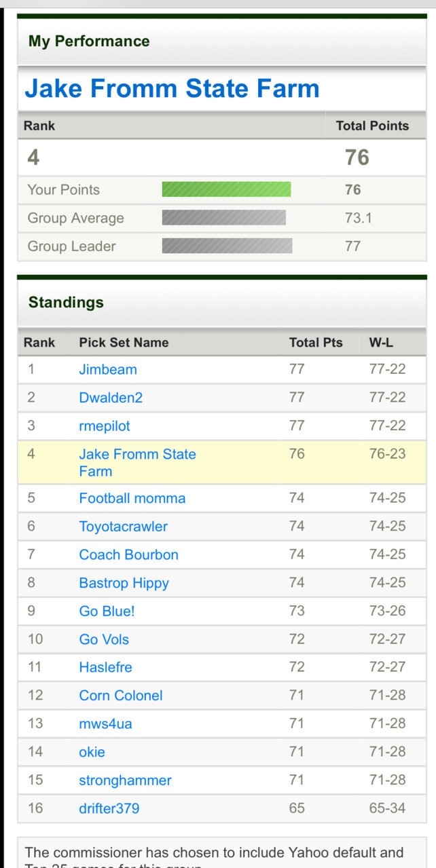The width and height of the screenshot is (436, 868).
Task: Open the Jake Fromm State Farm title link
Action: pyautogui.click(x=172, y=89)
